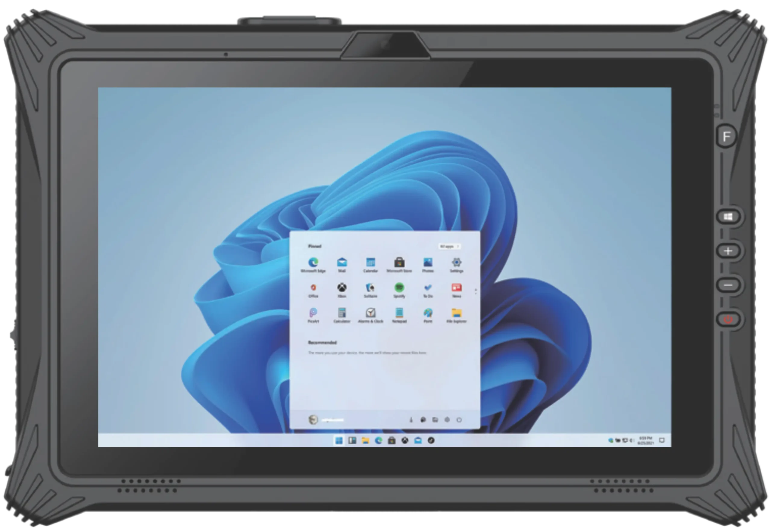The width and height of the screenshot is (771, 532).
Task: Open Alarms & Clock app
Action: (370, 315)
